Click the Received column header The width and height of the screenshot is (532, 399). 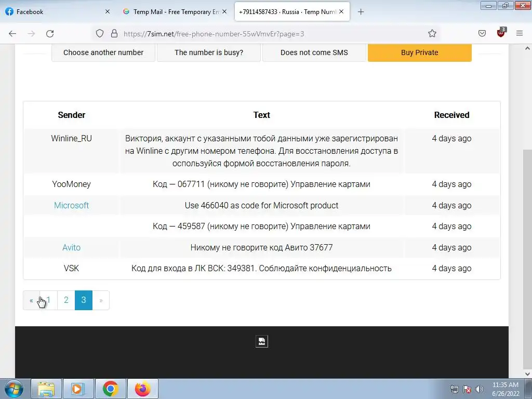point(451,115)
